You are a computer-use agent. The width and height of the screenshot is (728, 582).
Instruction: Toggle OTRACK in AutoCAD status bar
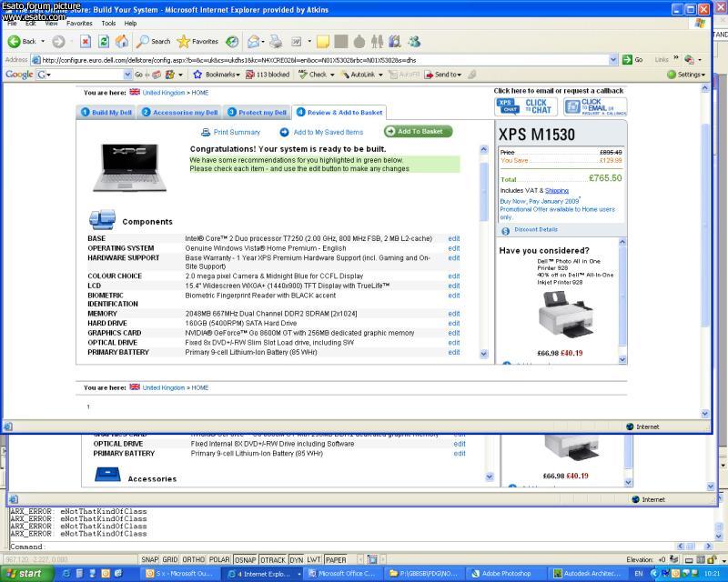coord(273,560)
